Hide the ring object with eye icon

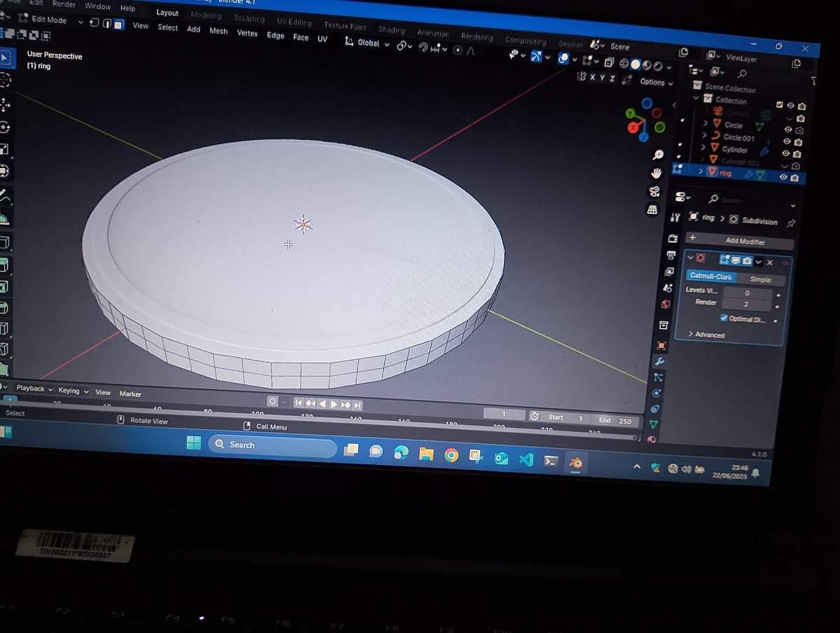click(x=783, y=177)
